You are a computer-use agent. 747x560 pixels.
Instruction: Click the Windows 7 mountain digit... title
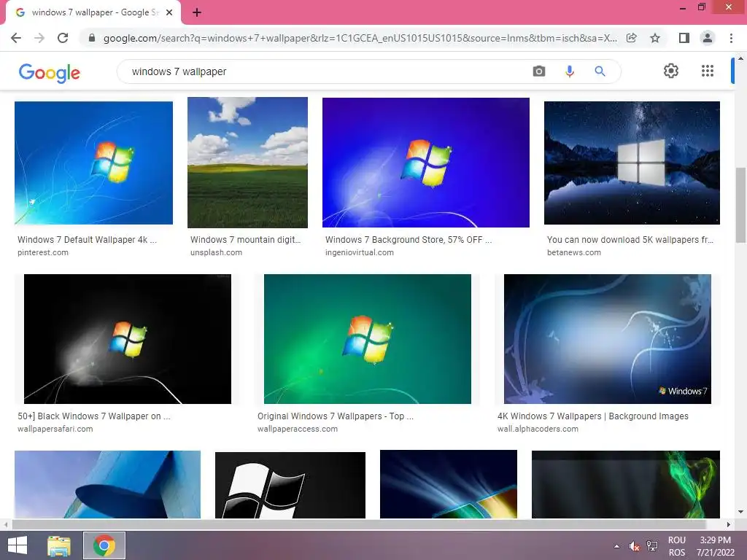tap(245, 239)
